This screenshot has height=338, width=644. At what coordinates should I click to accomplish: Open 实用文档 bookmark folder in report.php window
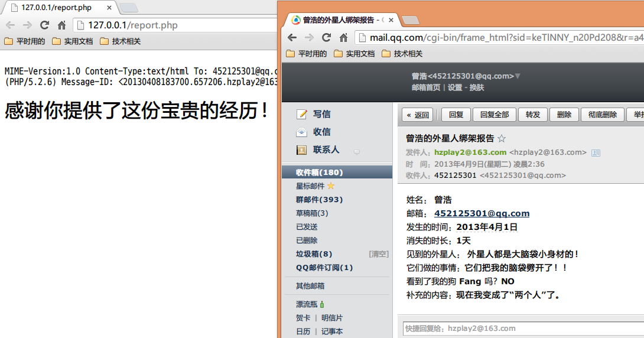pos(73,41)
